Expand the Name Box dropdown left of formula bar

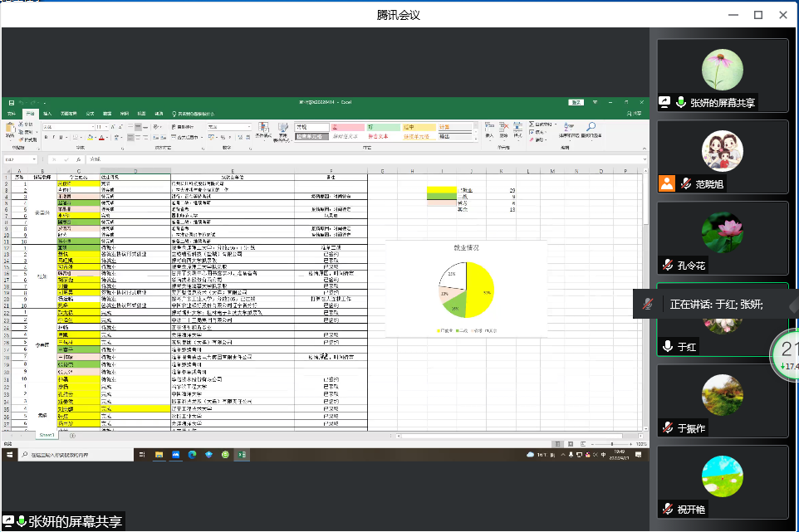[x=36, y=159]
